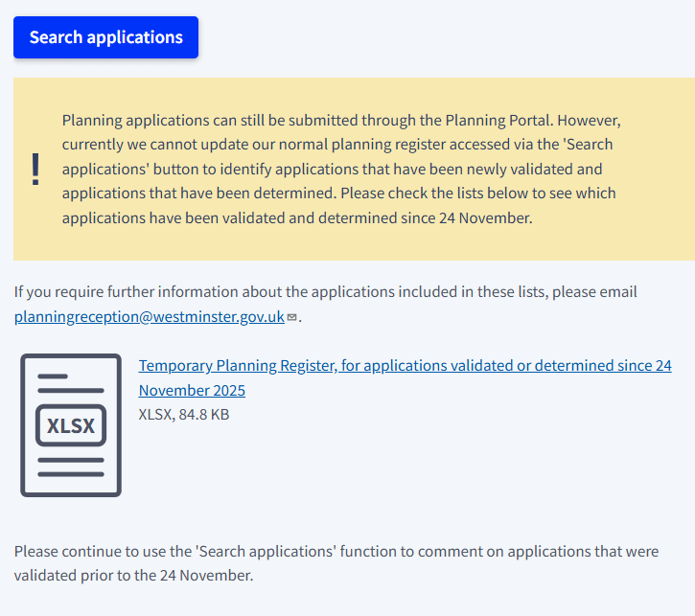Click the XLSX label inside the document icon
The height and width of the screenshot is (616, 695).
tap(71, 425)
